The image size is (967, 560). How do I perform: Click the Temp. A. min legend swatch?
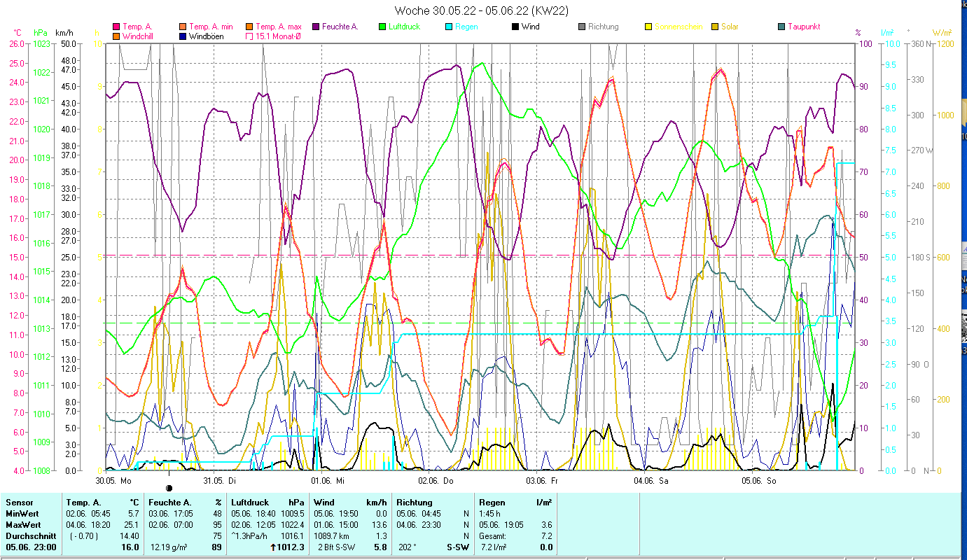click(183, 27)
